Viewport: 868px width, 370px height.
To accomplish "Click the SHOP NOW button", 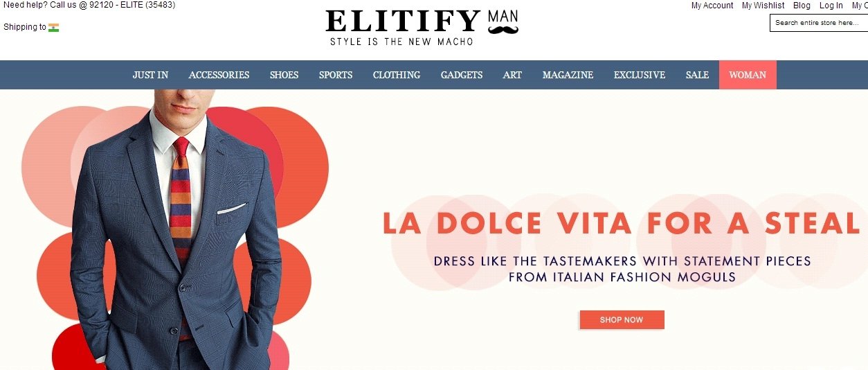I will click(x=622, y=320).
